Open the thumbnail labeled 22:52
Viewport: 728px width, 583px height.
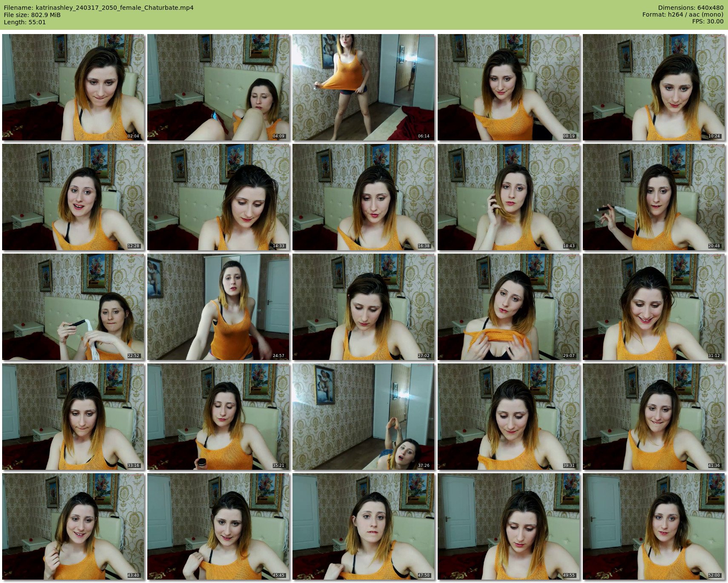click(73, 307)
